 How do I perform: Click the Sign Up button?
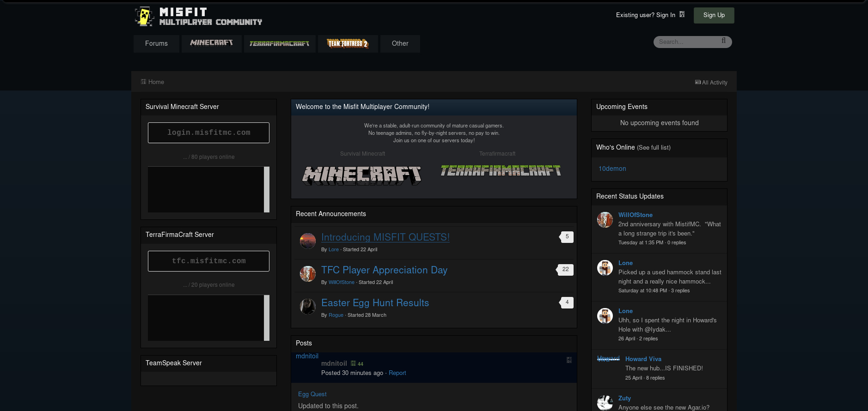click(x=714, y=15)
